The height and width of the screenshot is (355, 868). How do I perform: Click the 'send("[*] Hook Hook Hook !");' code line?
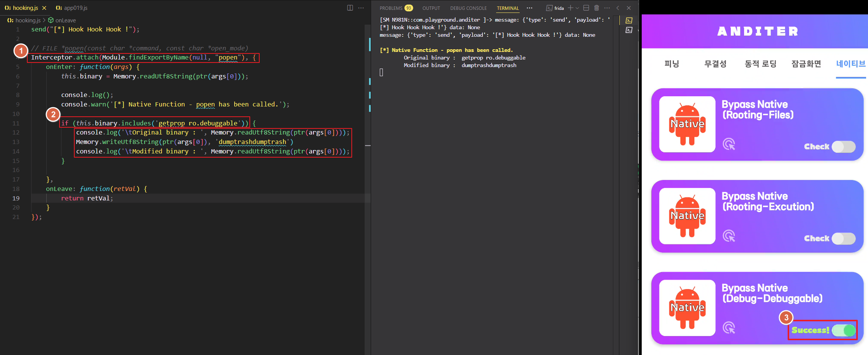click(x=85, y=29)
